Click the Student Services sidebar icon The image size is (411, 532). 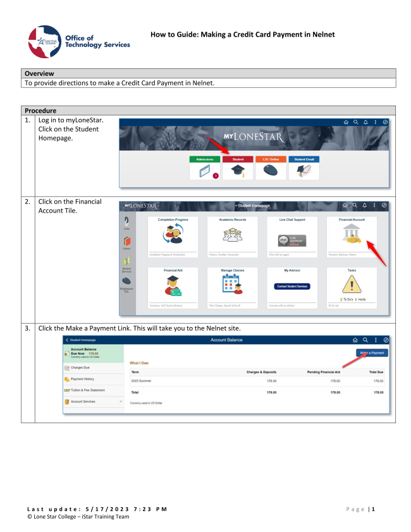pyautogui.click(x=126, y=264)
